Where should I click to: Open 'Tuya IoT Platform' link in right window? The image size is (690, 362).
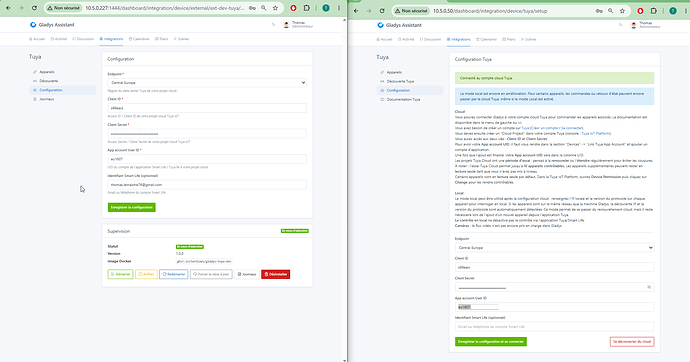click(x=596, y=133)
